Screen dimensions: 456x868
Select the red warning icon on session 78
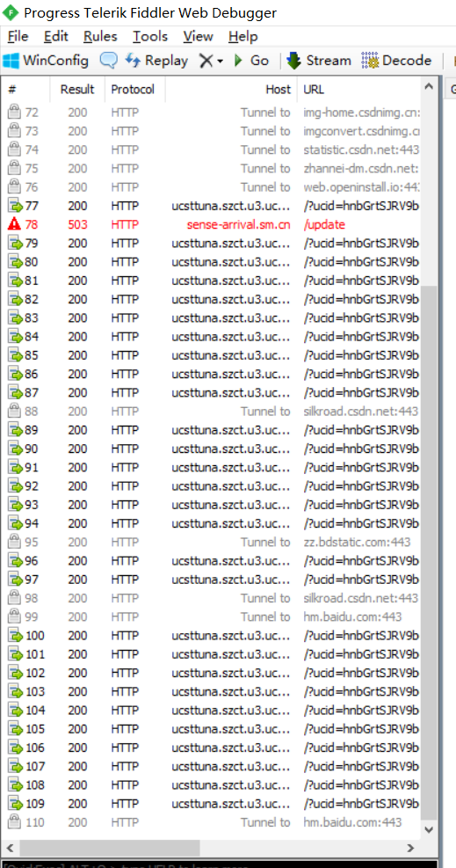pos(14,224)
